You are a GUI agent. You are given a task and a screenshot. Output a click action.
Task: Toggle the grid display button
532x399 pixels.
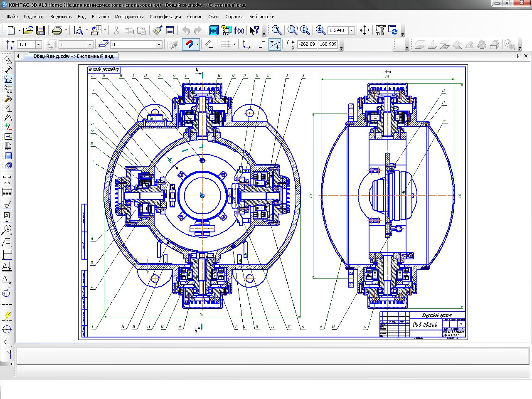click(226, 44)
